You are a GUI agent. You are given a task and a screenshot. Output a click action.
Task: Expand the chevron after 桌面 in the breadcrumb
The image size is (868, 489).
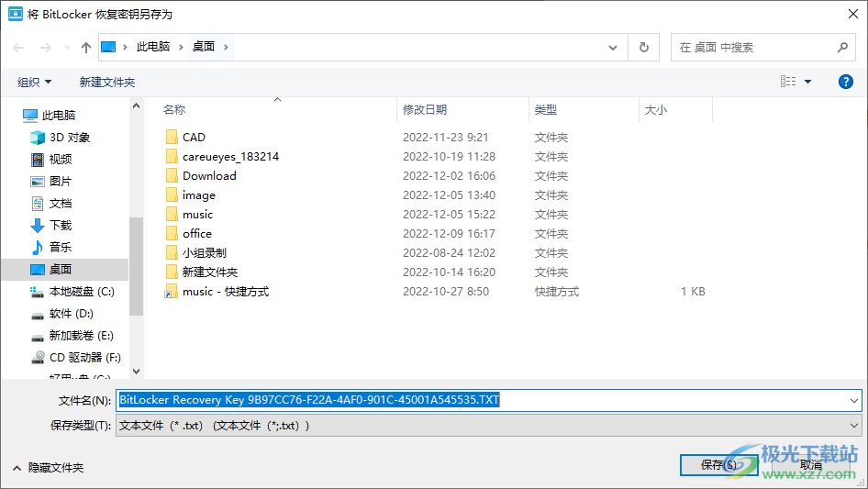(x=226, y=47)
